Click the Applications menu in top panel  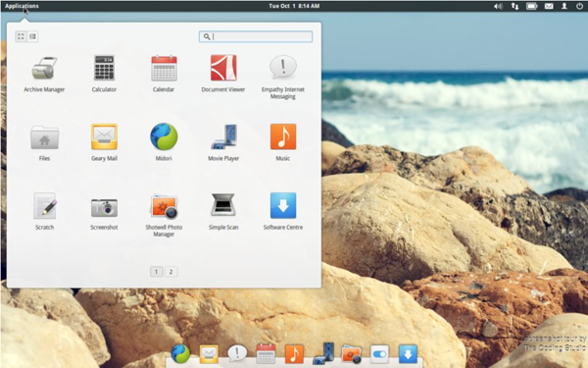(x=22, y=6)
